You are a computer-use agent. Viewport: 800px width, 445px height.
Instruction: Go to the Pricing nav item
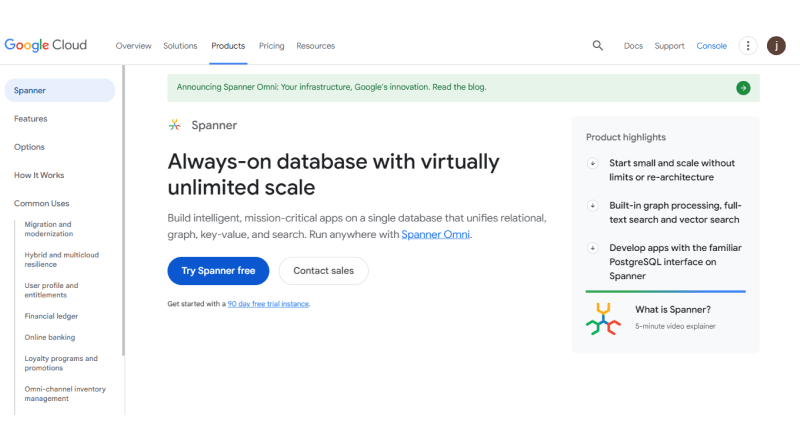pyautogui.click(x=271, y=46)
